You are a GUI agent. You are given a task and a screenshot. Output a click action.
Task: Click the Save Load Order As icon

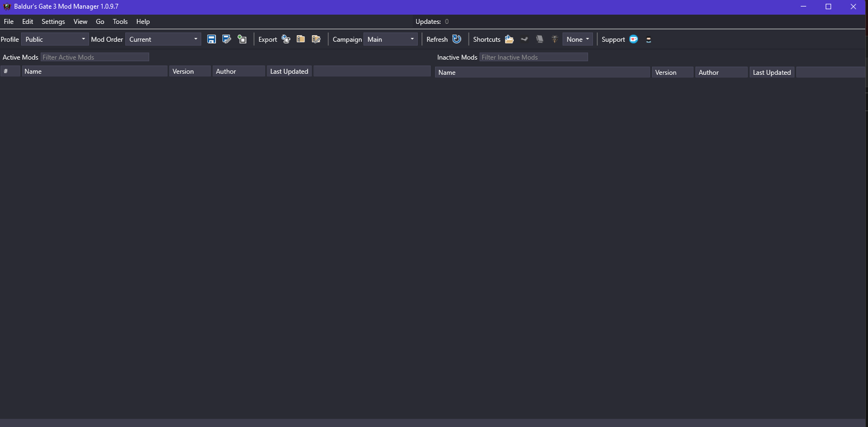(x=227, y=39)
